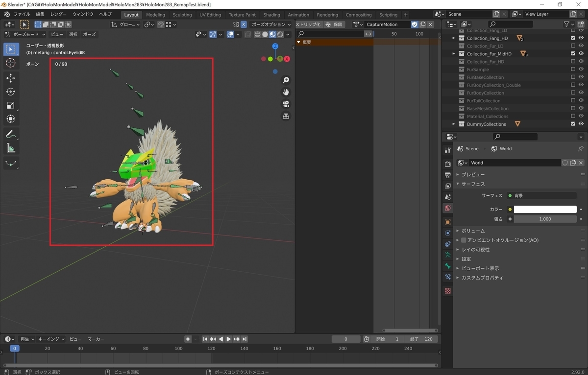The width and height of the screenshot is (588, 375).
Task: Click the current frame number field
Action: coord(345,339)
